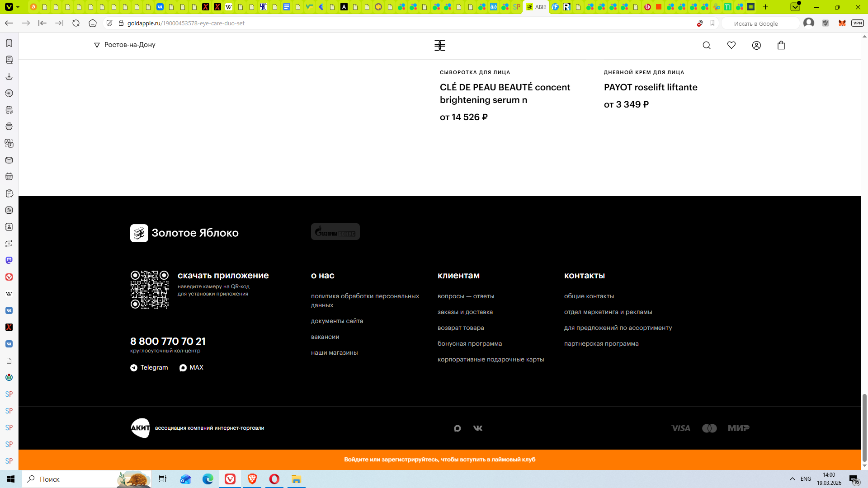
Task: Bookmark this page via address bar icon
Action: click(712, 23)
